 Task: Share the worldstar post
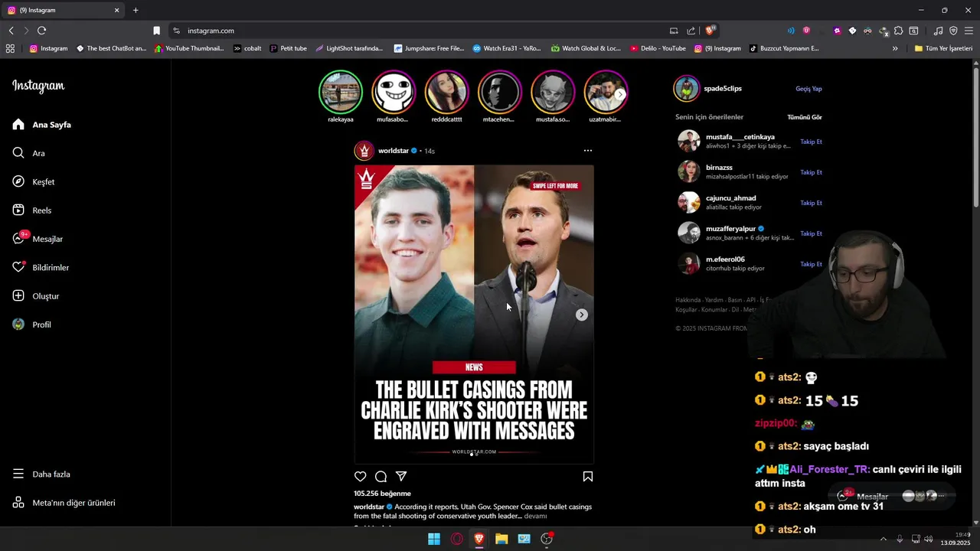(x=401, y=476)
